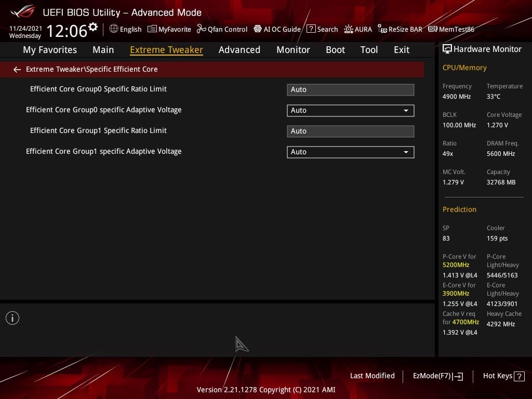This screenshot has height=399, width=532.
Task: Click the CPU/Memory section heading
Action: pos(464,68)
